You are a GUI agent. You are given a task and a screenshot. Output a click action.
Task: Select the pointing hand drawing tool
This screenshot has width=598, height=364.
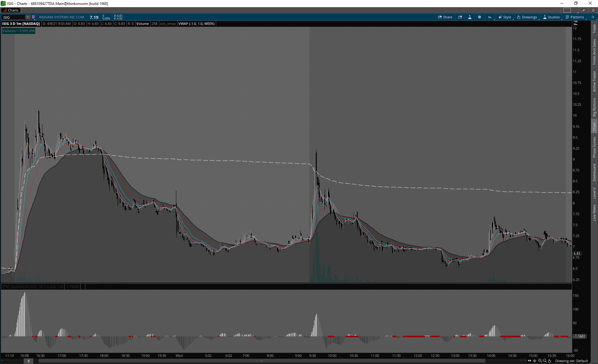tap(550, 361)
